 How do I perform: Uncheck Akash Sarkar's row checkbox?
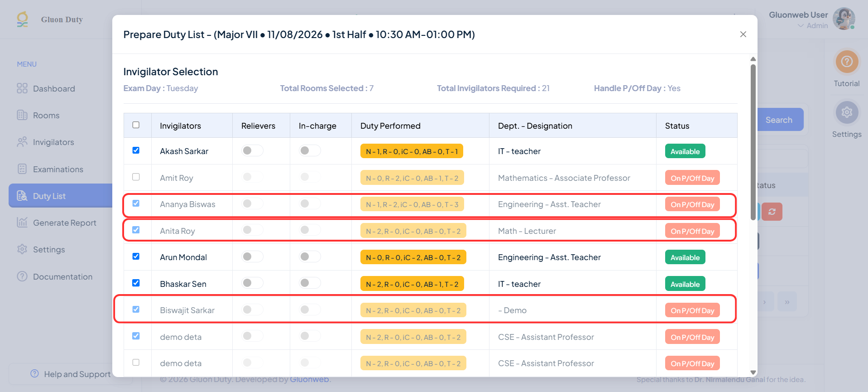tap(136, 150)
